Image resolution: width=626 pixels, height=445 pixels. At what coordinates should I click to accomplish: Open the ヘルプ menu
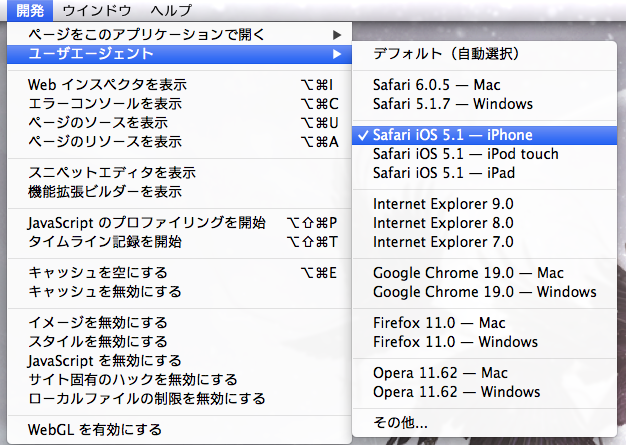(x=171, y=10)
